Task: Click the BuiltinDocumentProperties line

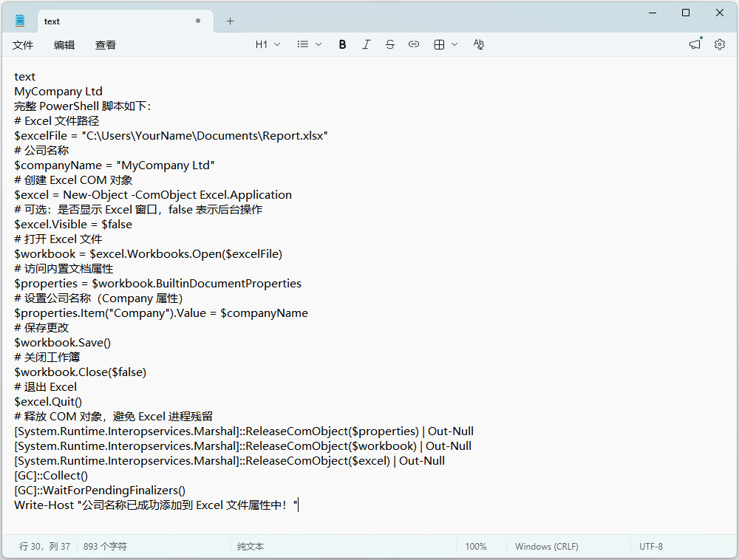Action: [158, 284]
